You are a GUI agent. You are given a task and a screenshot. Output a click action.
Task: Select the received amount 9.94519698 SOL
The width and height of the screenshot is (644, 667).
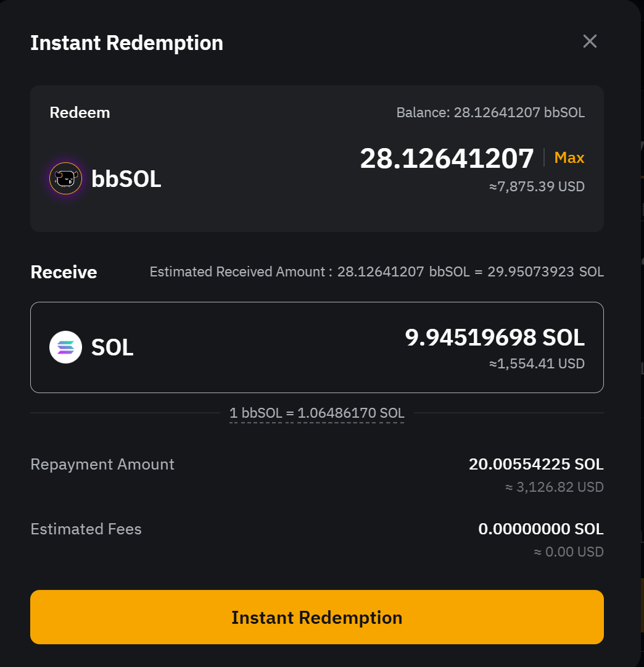click(494, 338)
